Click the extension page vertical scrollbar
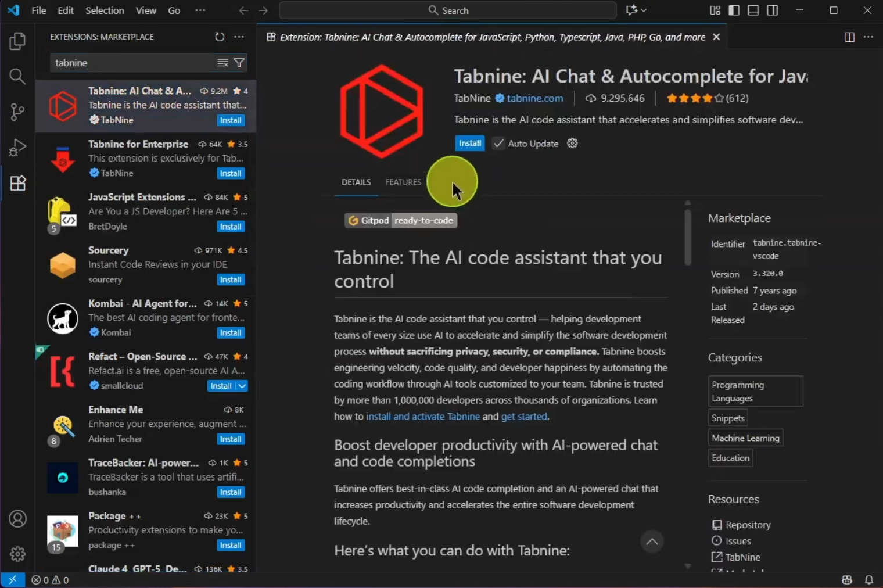883x588 pixels. [688, 236]
